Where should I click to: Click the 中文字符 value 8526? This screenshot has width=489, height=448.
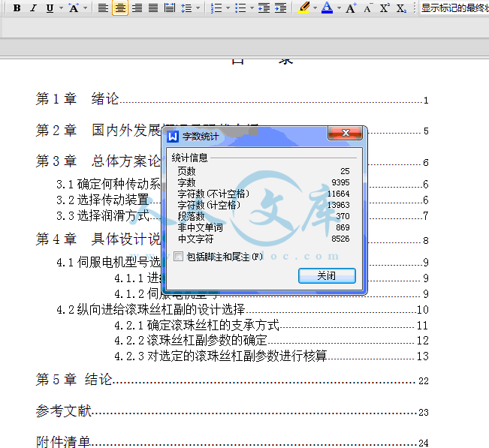click(340, 239)
